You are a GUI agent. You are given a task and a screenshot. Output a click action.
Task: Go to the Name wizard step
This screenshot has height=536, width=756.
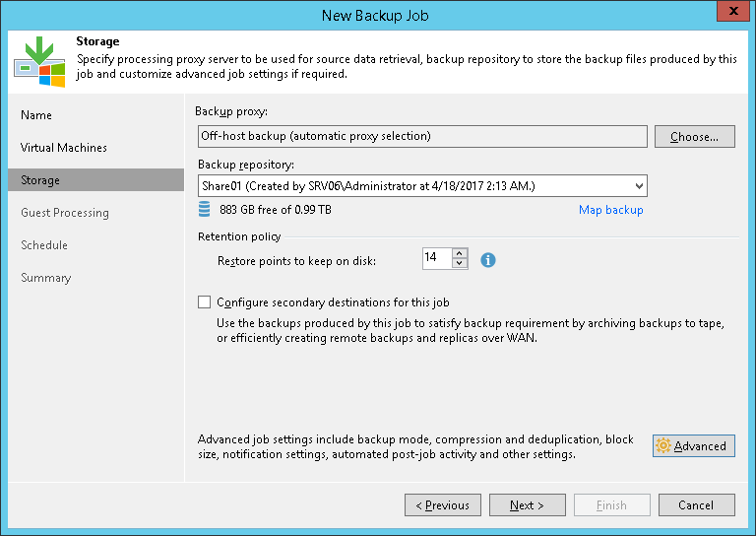[x=36, y=115]
